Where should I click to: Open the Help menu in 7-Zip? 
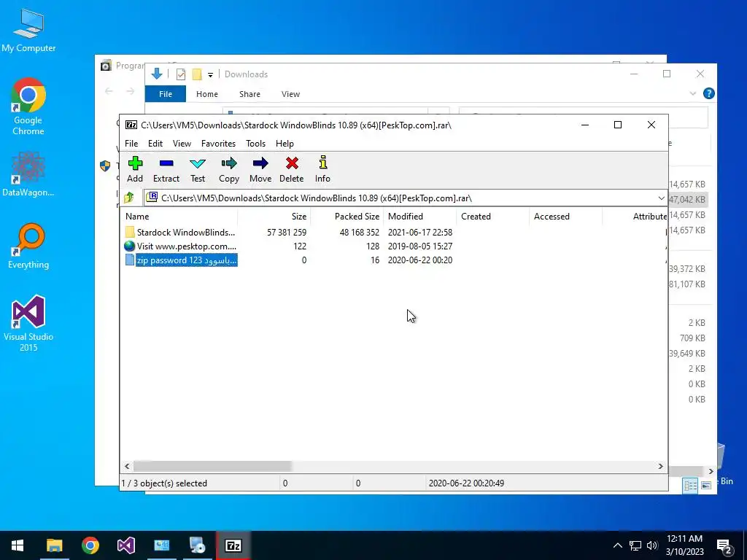pos(285,144)
